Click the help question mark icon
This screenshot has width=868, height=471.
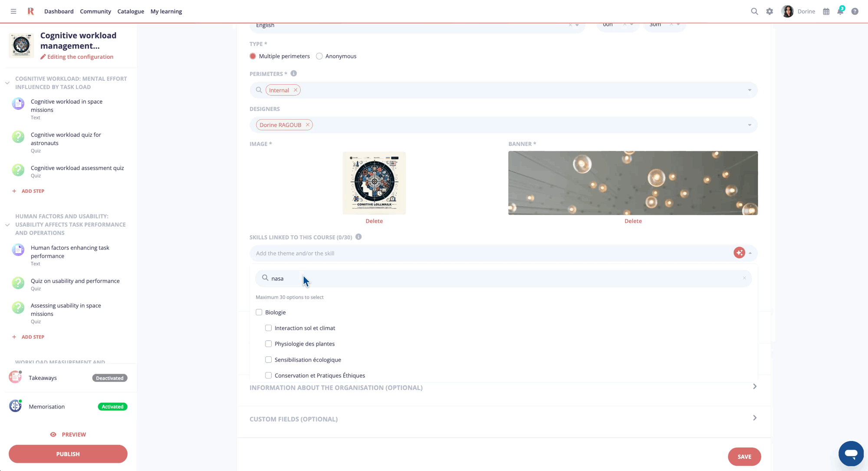pos(855,11)
